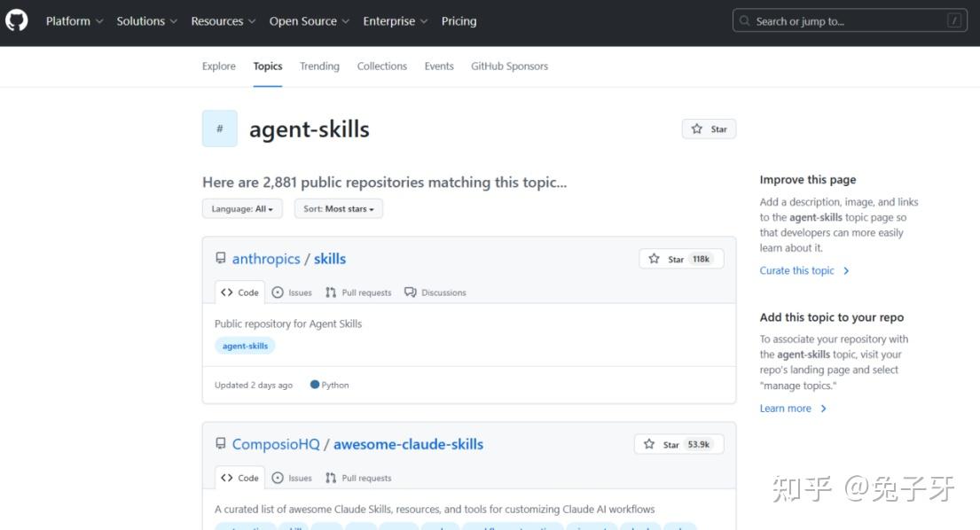Click the Python blue language dot

pos(314,385)
